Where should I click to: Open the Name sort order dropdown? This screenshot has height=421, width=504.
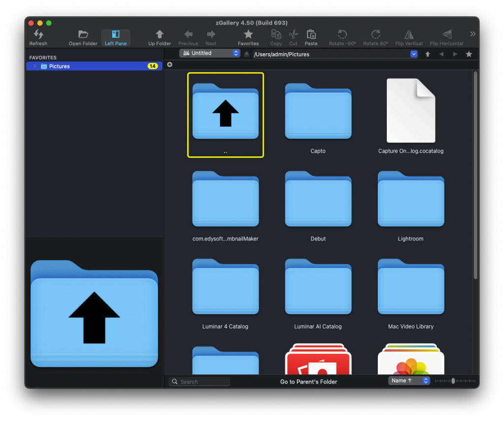[x=409, y=381]
